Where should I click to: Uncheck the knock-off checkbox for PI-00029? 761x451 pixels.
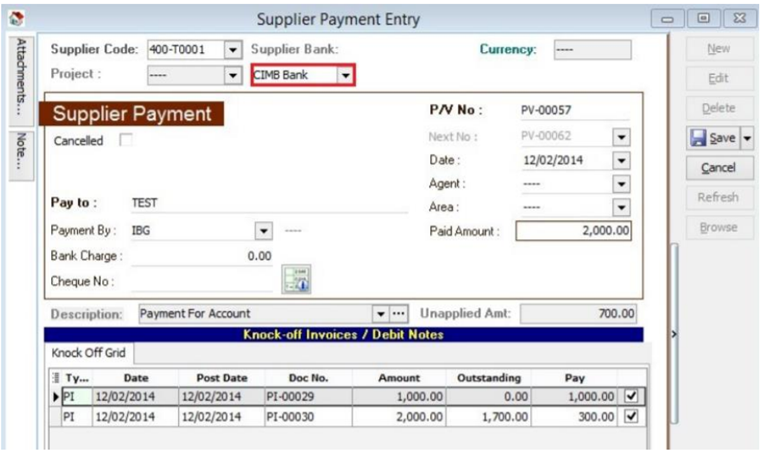(630, 397)
